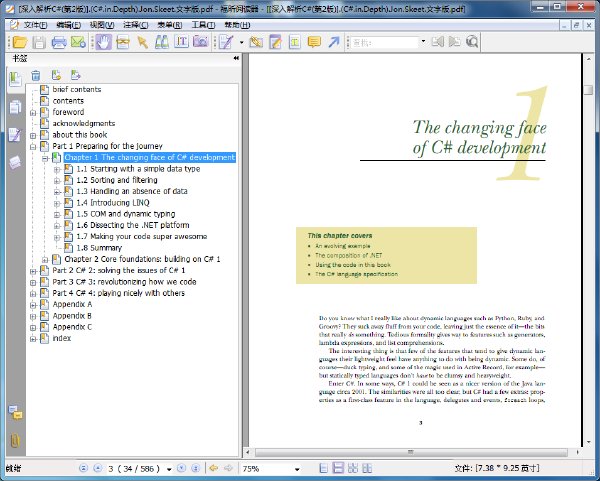The width and height of the screenshot is (600, 481).
Task: Jump to bookmark 'index'
Action: click(x=62, y=338)
